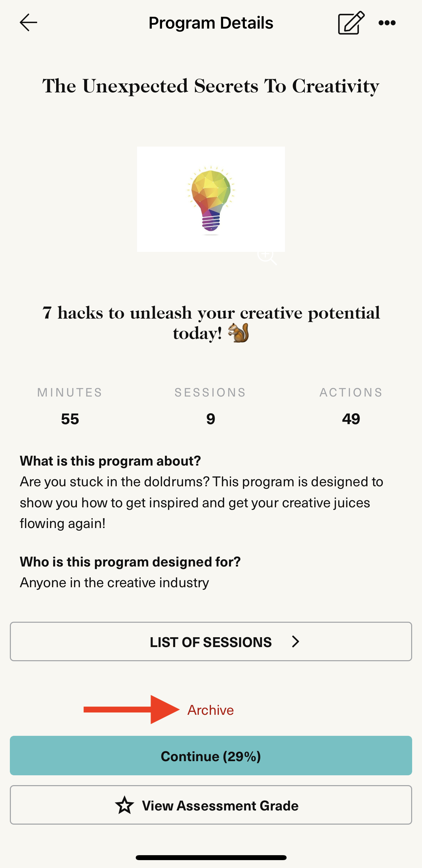Open the edit pencil icon

click(351, 23)
